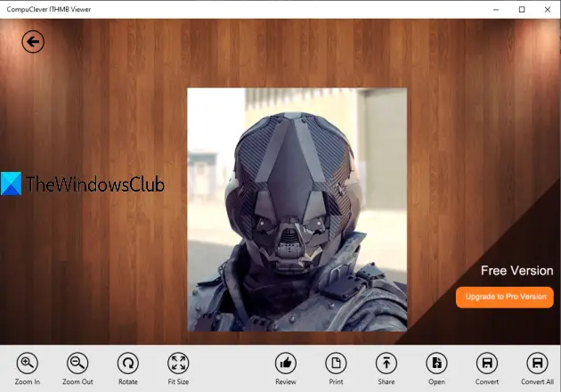The height and width of the screenshot is (392, 561).
Task: Click the Zoom In magnifier icon
Action: (28, 363)
